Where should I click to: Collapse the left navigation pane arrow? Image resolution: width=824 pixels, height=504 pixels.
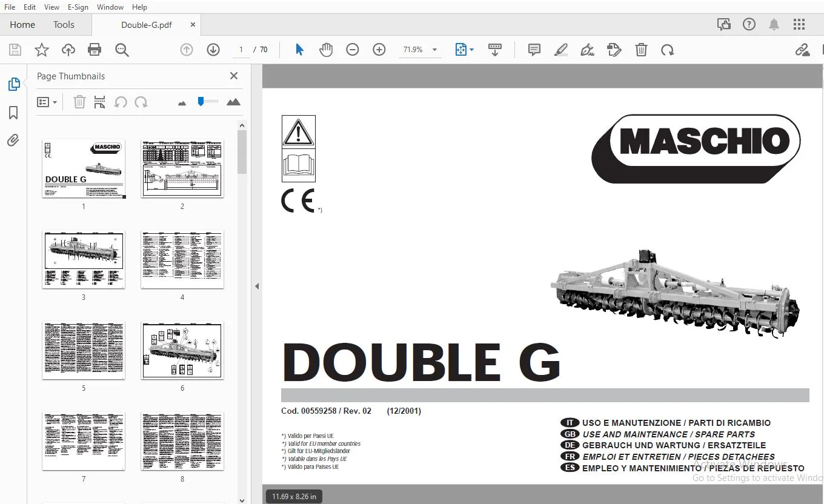[257, 287]
